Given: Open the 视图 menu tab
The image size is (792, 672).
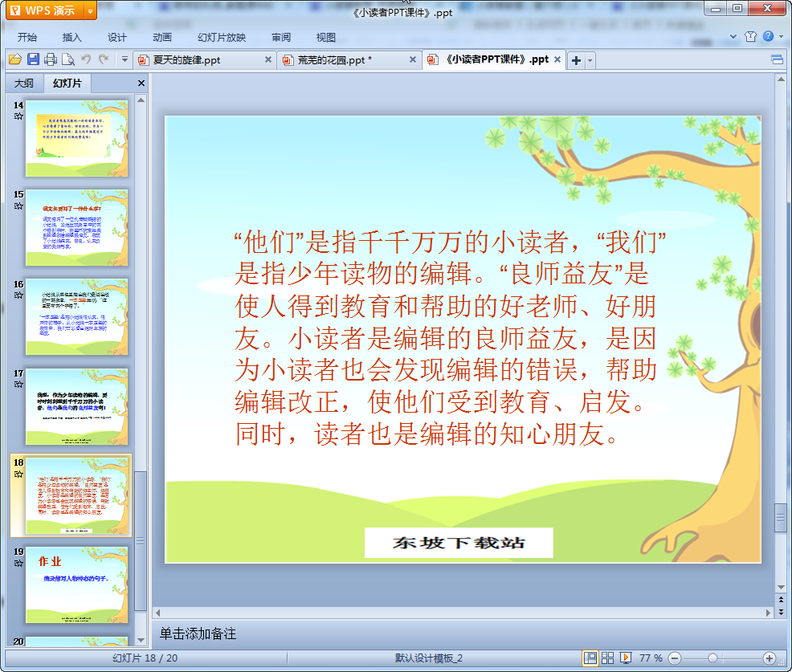Looking at the screenshot, I should pyautogui.click(x=326, y=38).
